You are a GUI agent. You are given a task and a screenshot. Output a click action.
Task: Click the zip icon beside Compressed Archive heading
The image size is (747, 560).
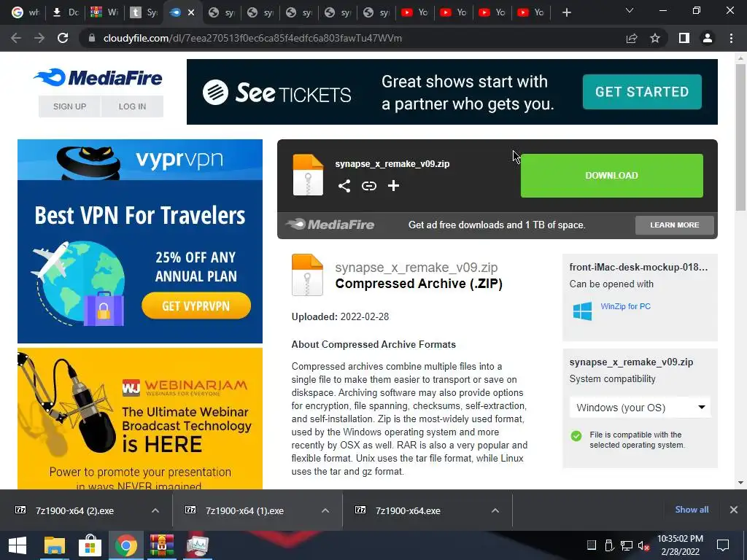click(x=307, y=275)
